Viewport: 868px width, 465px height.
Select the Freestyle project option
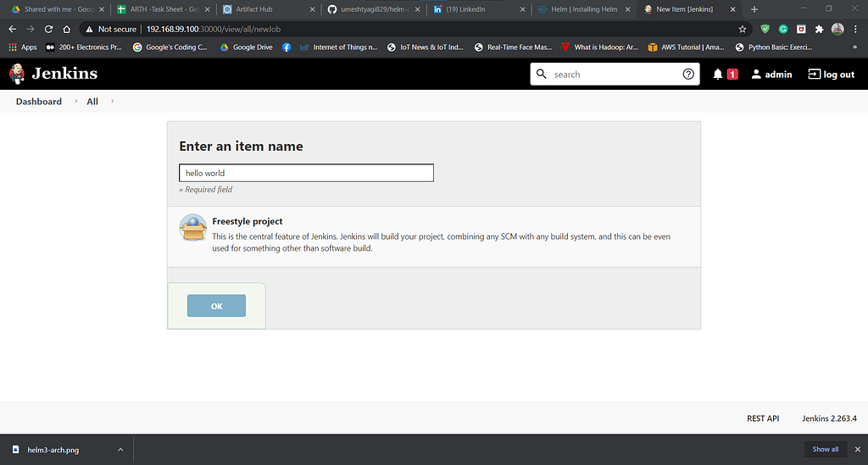point(433,236)
